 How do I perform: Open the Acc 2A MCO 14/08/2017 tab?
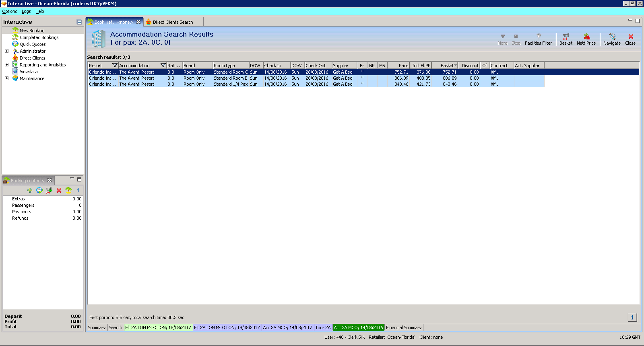click(x=288, y=327)
